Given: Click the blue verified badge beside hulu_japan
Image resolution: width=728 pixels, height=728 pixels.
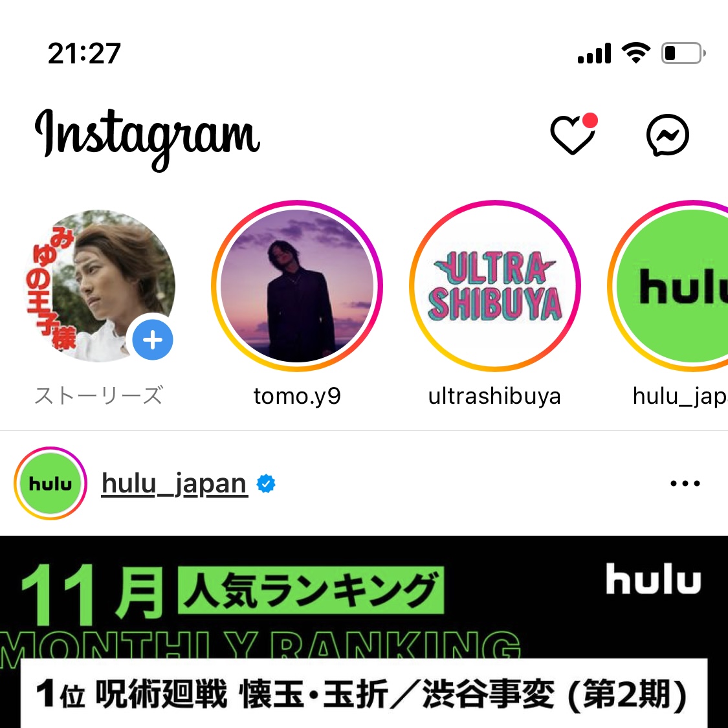Looking at the screenshot, I should coord(266,483).
